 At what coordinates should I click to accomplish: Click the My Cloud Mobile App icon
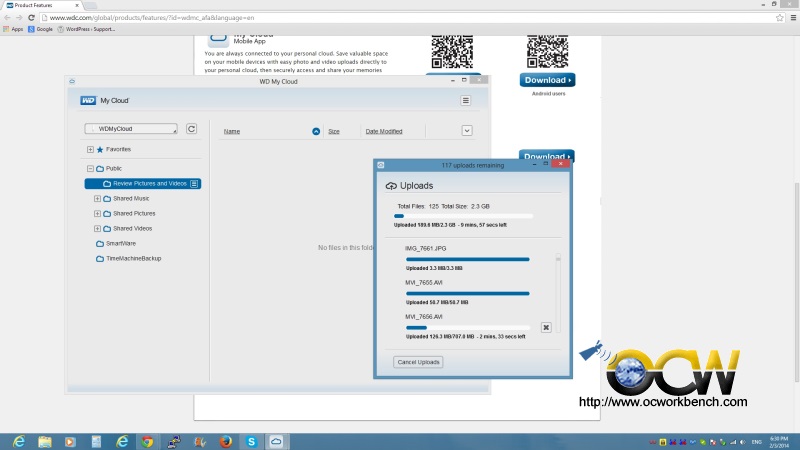[x=218, y=39]
